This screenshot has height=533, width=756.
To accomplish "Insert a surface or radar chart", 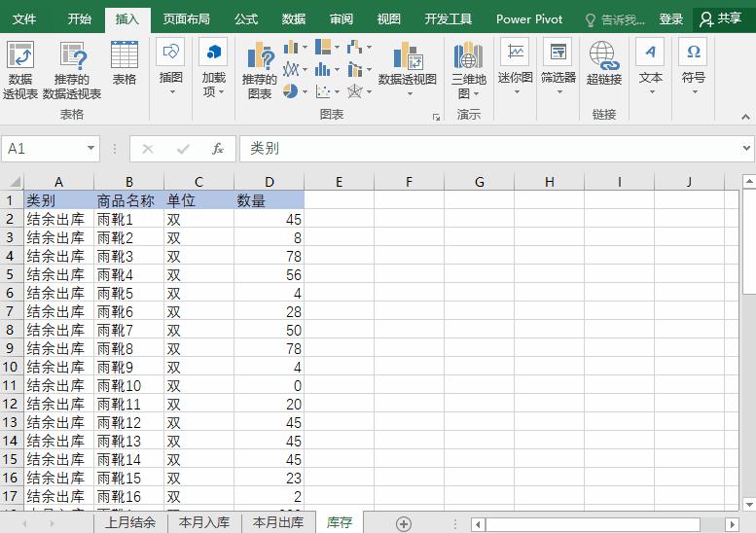I will tap(354, 91).
